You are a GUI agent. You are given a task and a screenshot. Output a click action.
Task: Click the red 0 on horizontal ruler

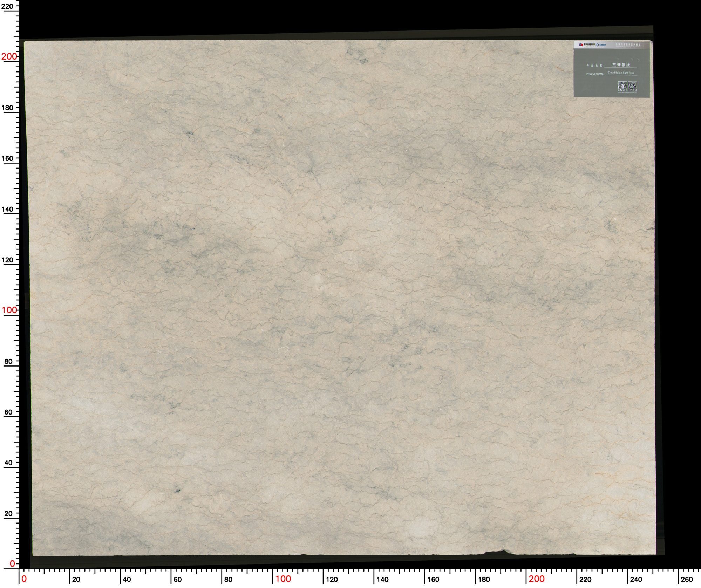tap(24, 579)
